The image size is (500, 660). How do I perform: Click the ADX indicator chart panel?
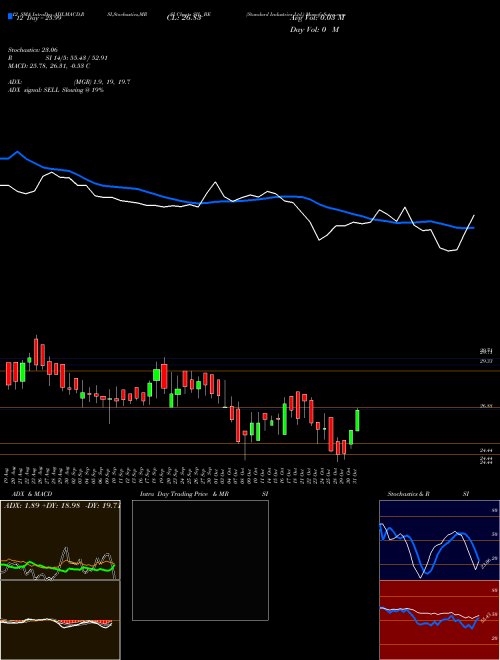pyautogui.click(x=60, y=540)
